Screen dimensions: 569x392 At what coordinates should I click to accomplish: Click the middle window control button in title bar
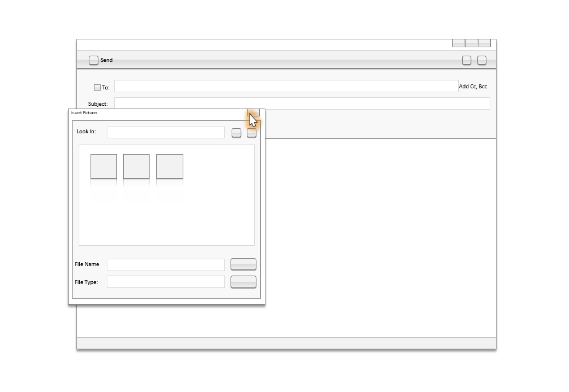pyautogui.click(x=471, y=43)
